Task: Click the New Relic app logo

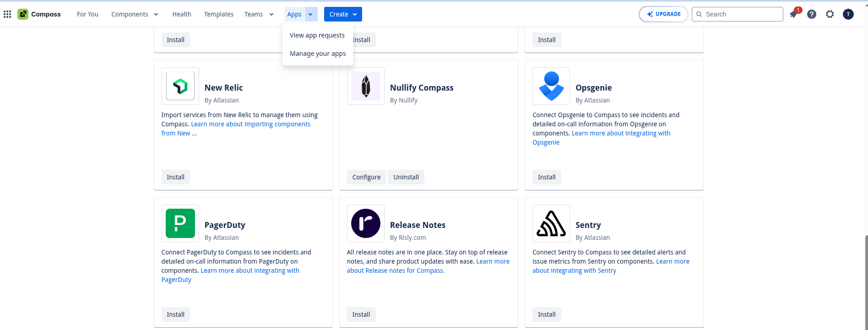Action: (x=180, y=86)
